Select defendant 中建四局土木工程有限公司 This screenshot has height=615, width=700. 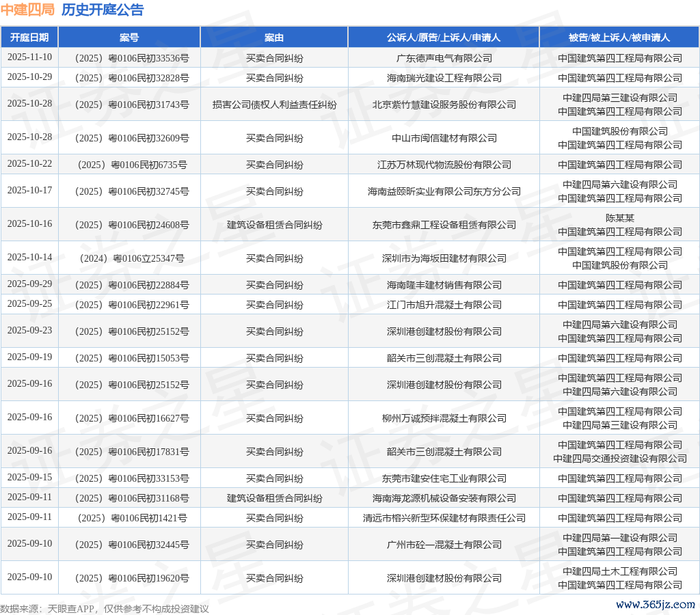pos(619,571)
